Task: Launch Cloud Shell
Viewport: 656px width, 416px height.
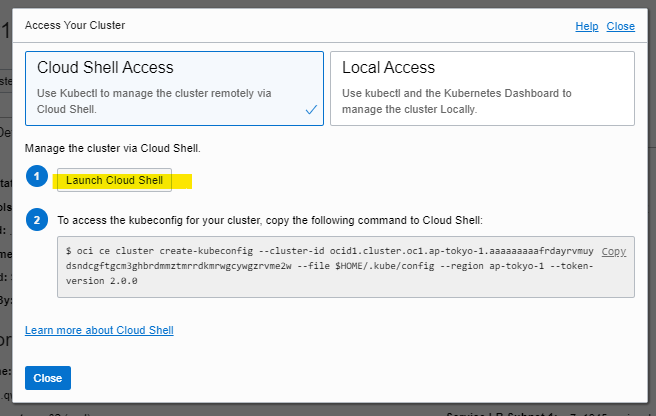Action: [x=114, y=180]
